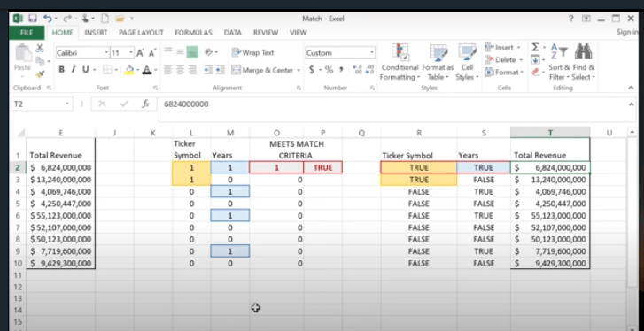Align cell text left
This screenshot has height=331, width=644.
[x=167, y=70]
